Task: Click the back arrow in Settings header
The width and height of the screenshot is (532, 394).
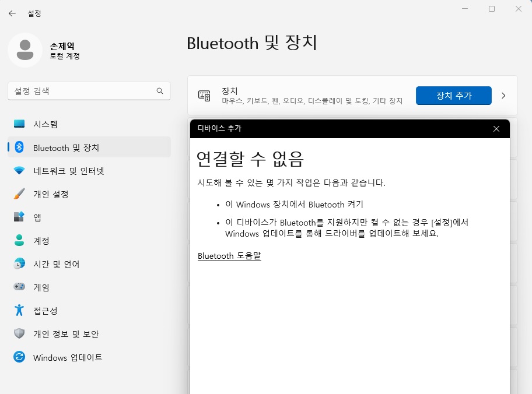Action: pyautogui.click(x=12, y=13)
